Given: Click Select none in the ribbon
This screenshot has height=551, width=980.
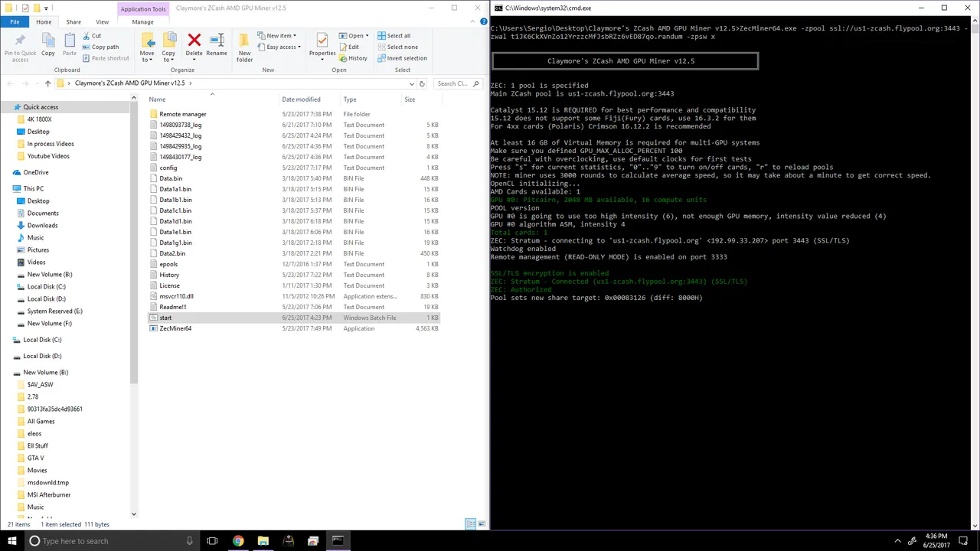Looking at the screenshot, I should (x=397, y=47).
